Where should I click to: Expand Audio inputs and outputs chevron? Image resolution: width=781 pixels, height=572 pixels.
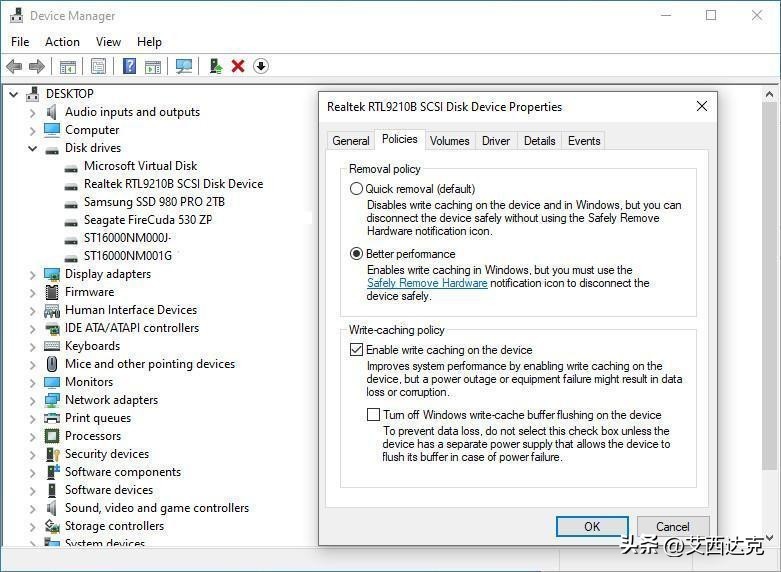point(32,113)
